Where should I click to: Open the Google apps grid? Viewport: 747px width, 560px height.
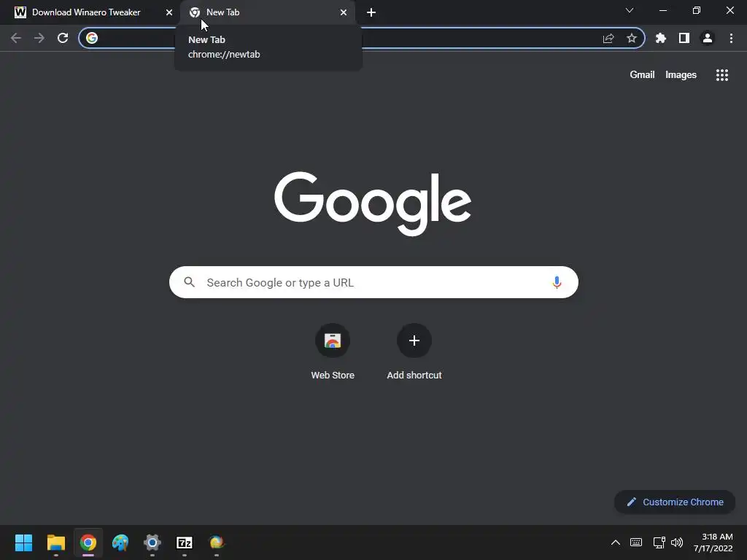point(722,75)
